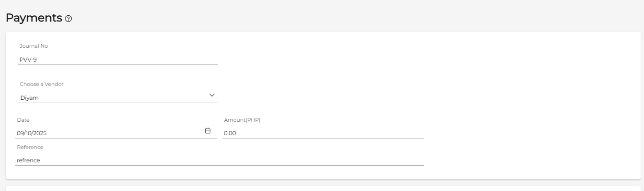Click the Reference field label

click(x=30, y=147)
